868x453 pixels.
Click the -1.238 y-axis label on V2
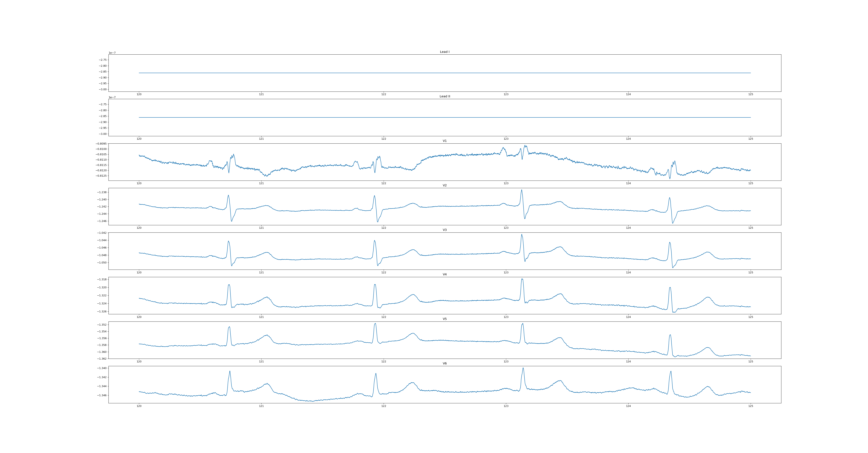coord(102,193)
